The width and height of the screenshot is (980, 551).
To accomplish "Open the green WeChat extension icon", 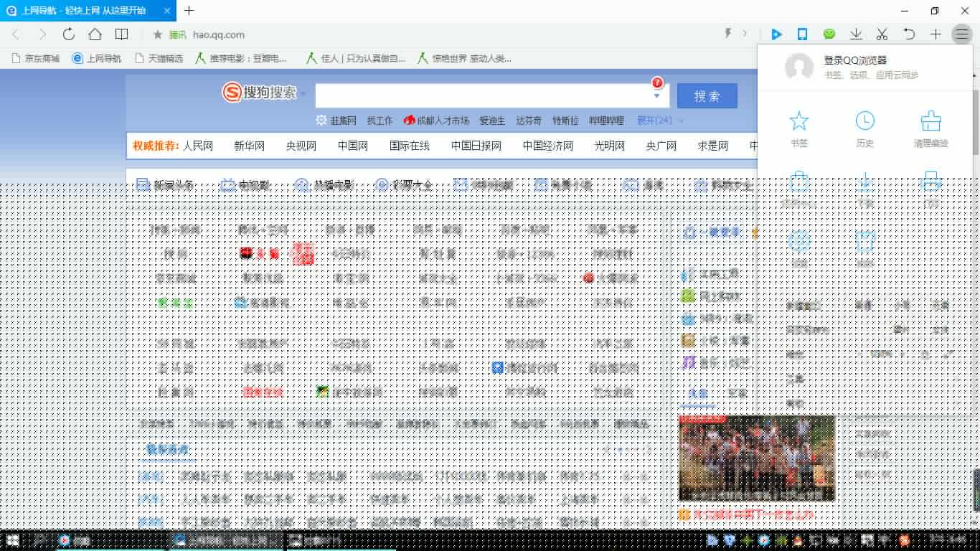I will 829,34.
